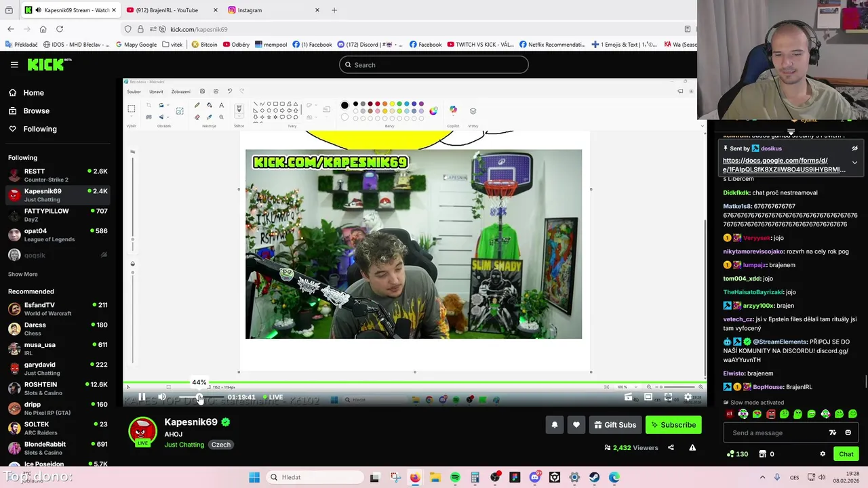The height and width of the screenshot is (488, 868).
Task: Open RESTT channel in Following list
Action: [58, 175]
